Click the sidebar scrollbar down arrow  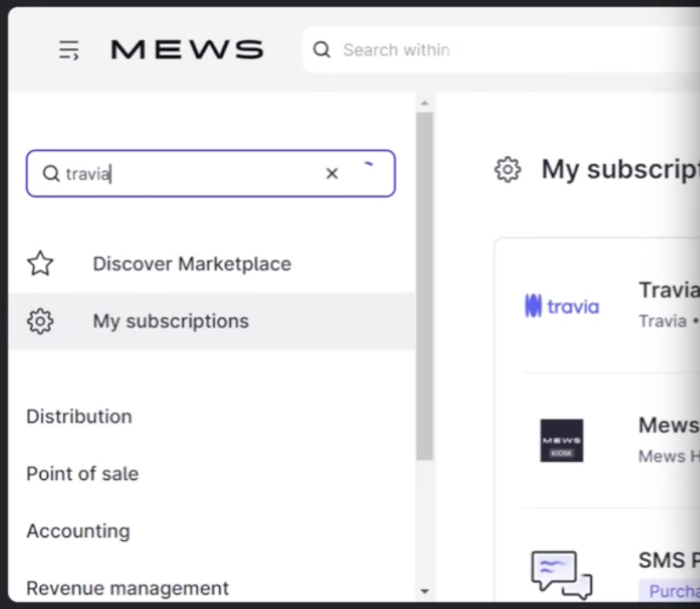coord(425,592)
